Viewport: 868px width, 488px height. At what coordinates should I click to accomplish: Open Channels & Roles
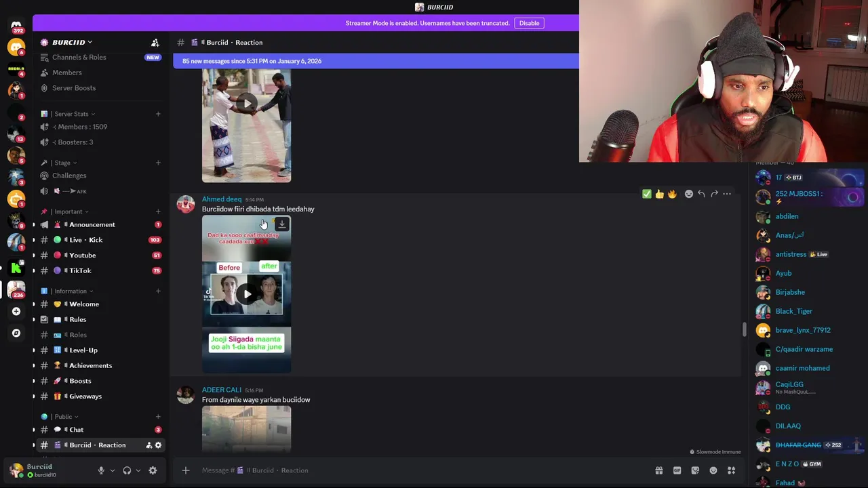point(100,58)
